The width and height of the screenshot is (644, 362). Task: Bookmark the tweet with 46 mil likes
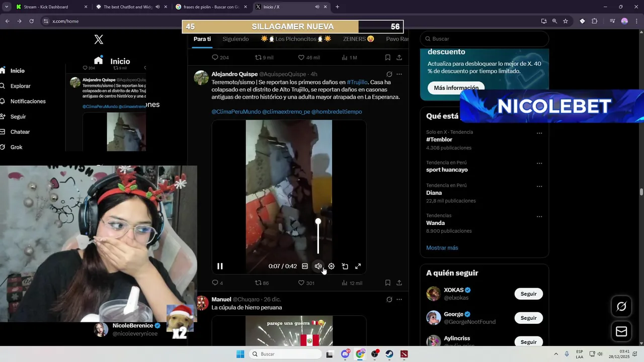[387, 57]
